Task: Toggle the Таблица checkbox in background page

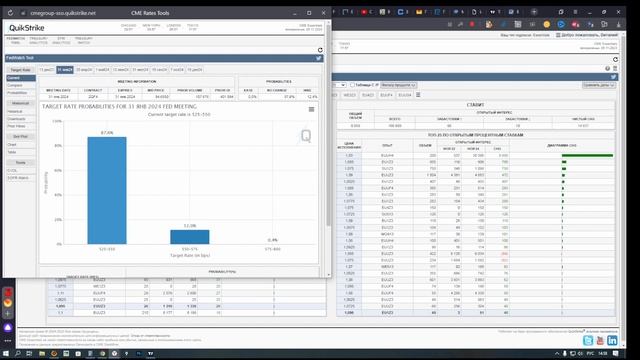Action: pyautogui.click(x=352, y=85)
